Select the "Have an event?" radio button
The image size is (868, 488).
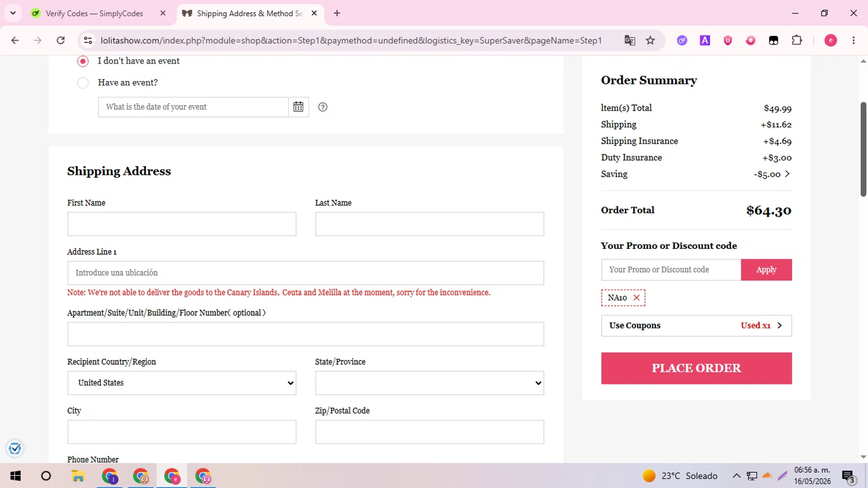(x=83, y=83)
